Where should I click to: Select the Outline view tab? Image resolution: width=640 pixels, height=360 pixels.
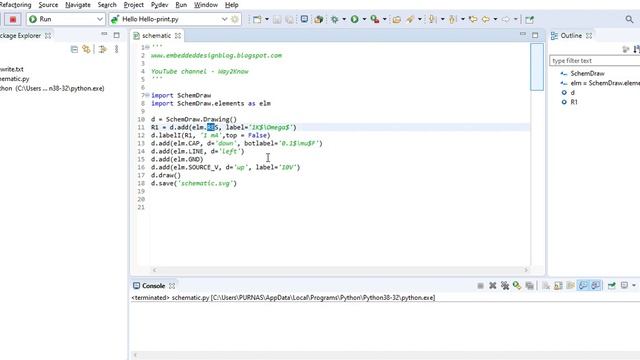[571, 36]
